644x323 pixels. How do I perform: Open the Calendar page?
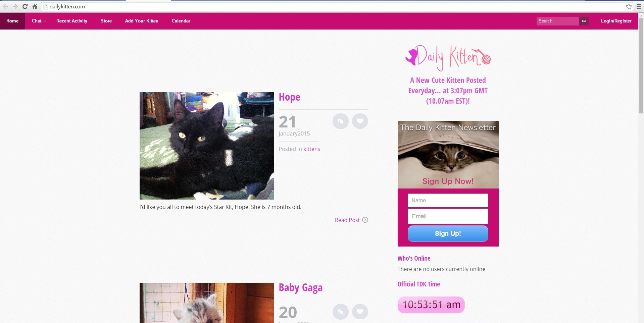[x=181, y=21]
